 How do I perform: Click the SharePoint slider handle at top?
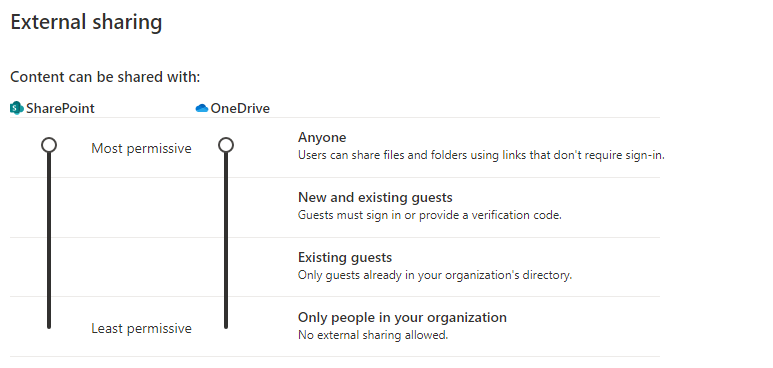(x=48, y=145)
